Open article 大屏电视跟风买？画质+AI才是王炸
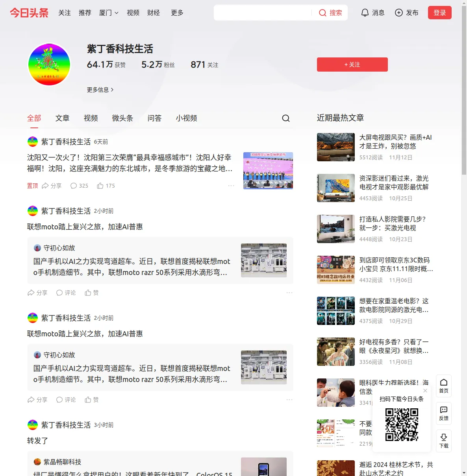Viewport: 467px width, 476px height. coord(396,142)
